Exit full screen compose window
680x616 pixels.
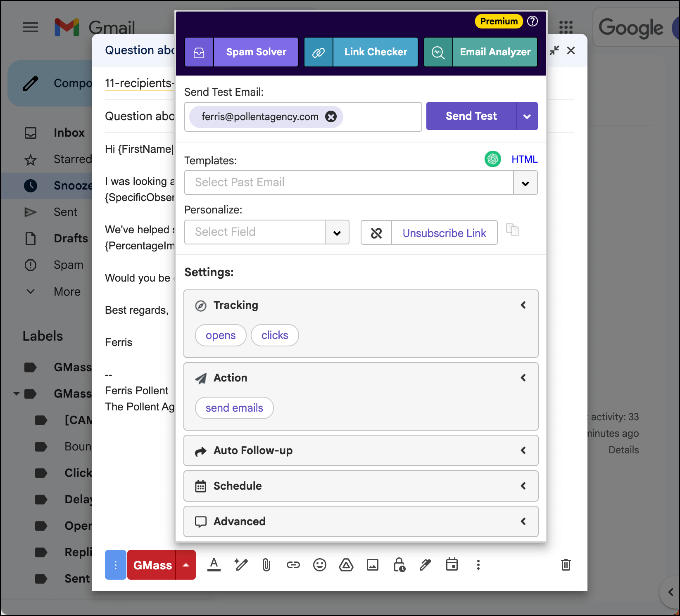(554, 50)
